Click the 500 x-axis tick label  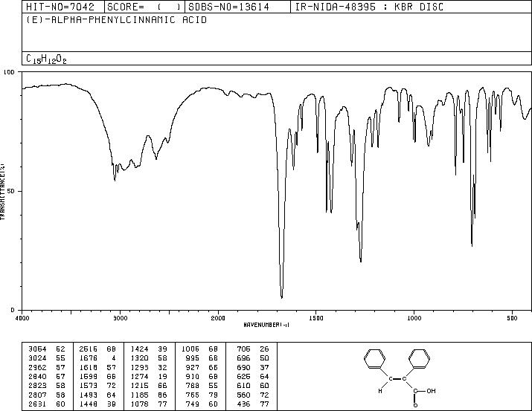512,318
